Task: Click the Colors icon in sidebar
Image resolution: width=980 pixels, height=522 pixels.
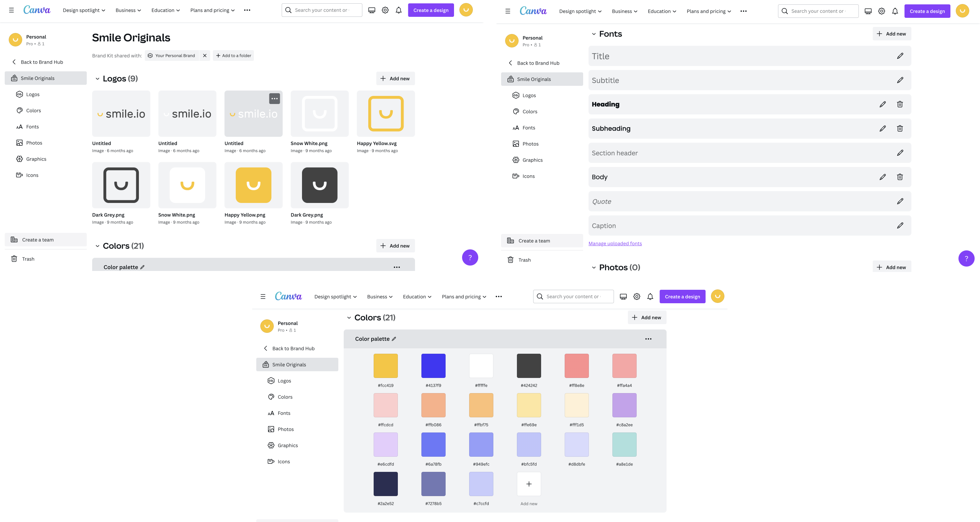Action: pos(19,110)
